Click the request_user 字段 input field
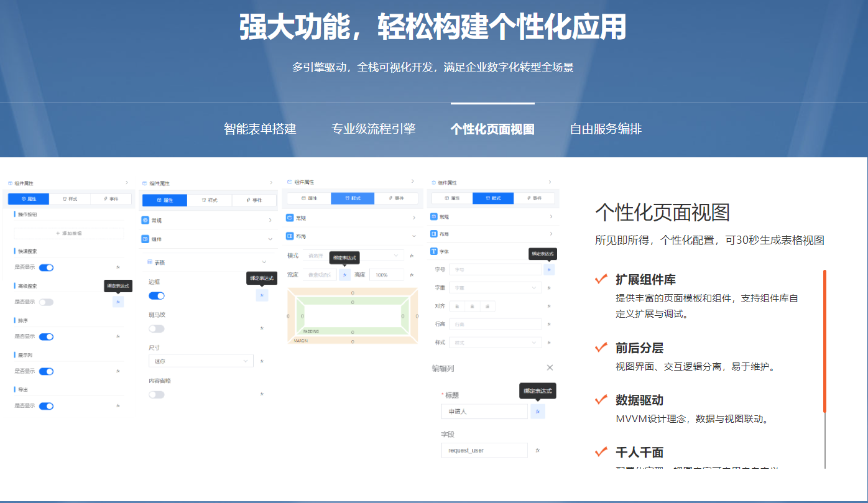The width and height of the screenshot is (868, 503). 486,449
